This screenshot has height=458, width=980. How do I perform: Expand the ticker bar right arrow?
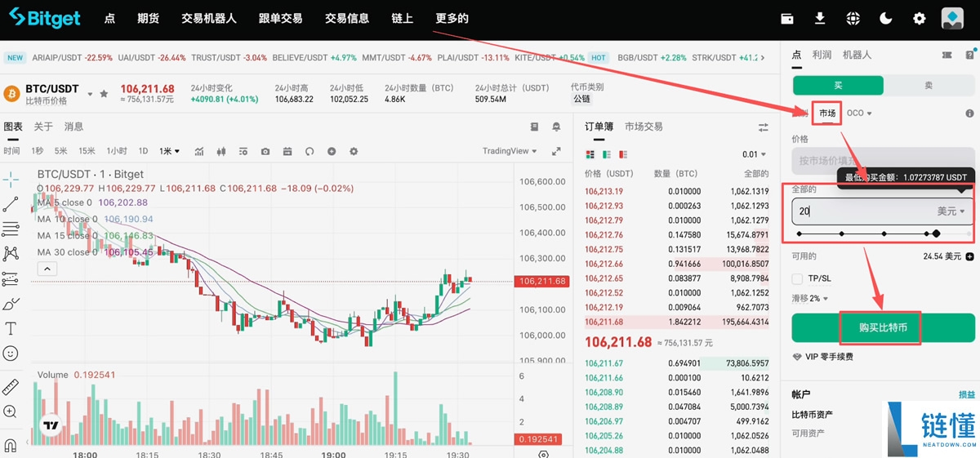tap(764, 58)
